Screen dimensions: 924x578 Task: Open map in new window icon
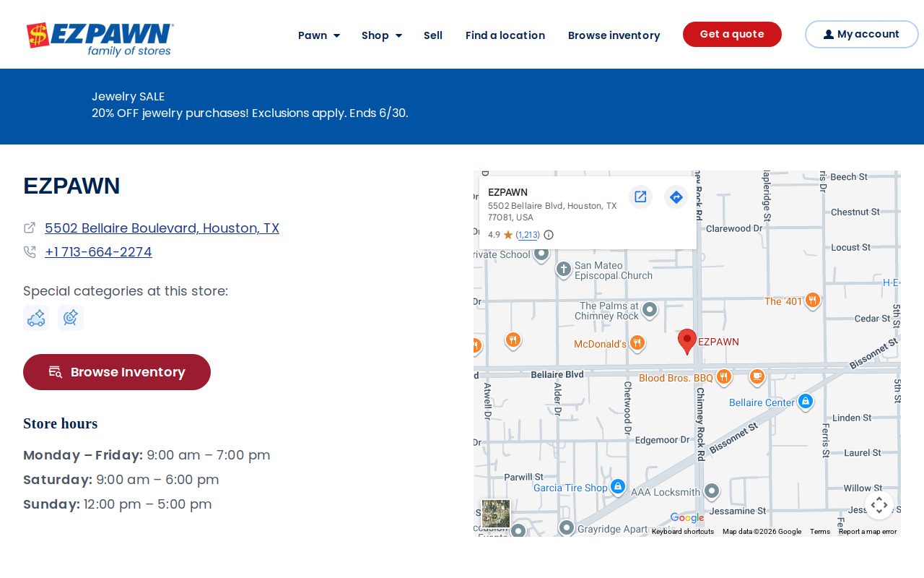640,197
